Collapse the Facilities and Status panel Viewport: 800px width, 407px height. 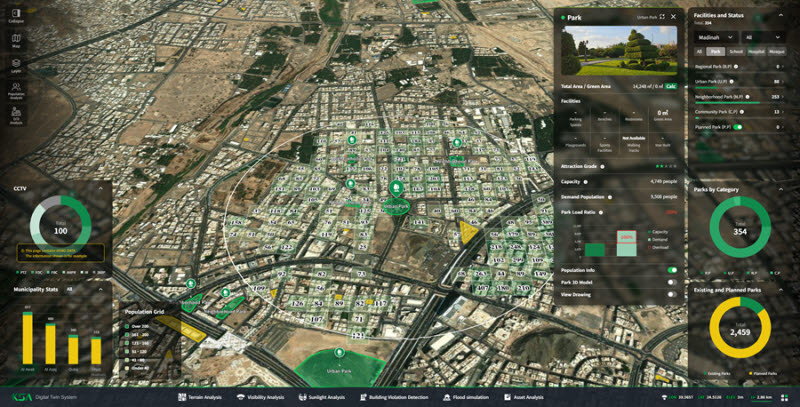coord(781,15)
